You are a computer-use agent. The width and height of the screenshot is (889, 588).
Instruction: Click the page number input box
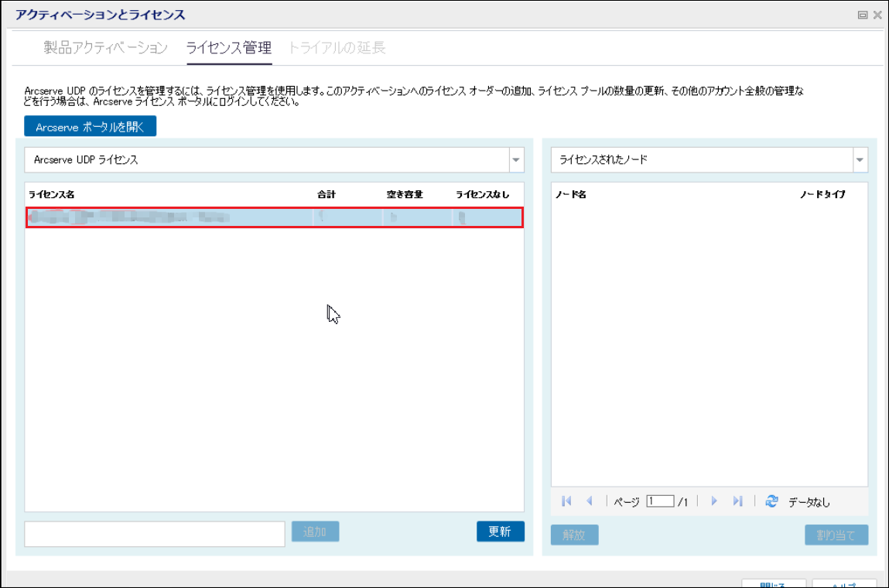click(x=661, y=501)
